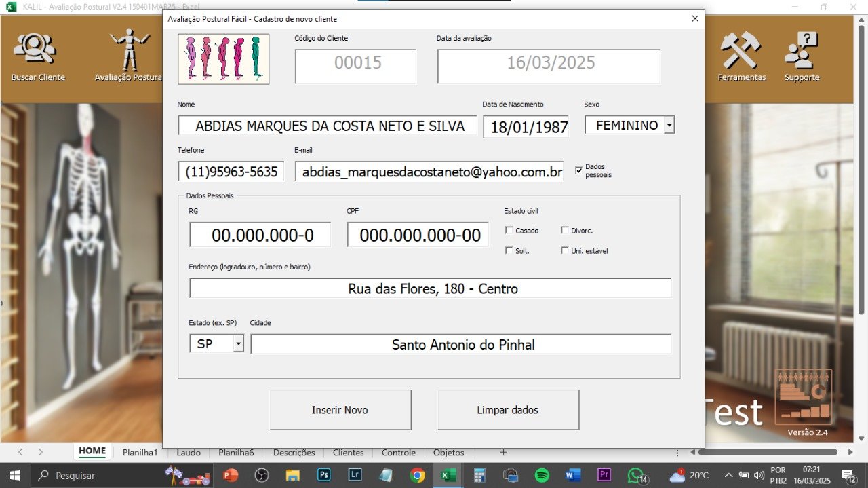Image resolution: width=868 pixels, height=488 pixels.
Task: Enable the Uni. estável checkbox
Action: coord(565,250)
